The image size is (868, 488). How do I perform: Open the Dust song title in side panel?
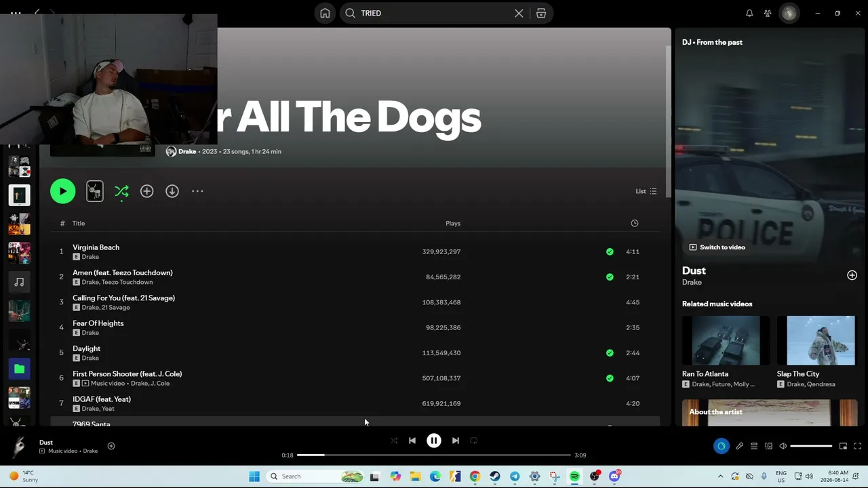694,270
